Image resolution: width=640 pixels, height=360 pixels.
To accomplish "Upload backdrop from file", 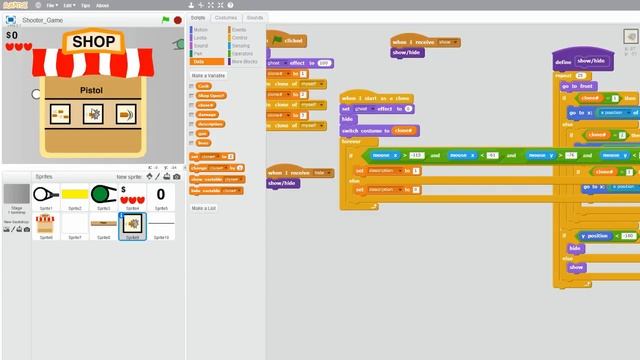I will (x=19, y=229).
